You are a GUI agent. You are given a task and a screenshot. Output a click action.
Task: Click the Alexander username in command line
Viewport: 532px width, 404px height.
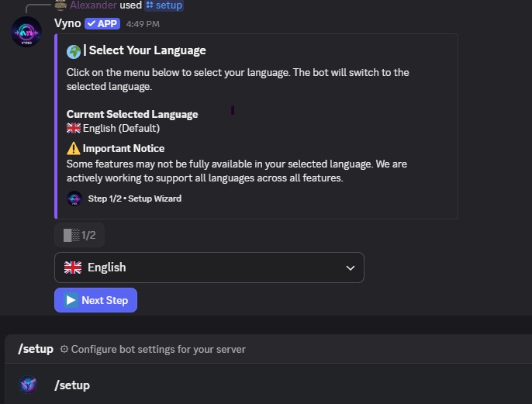(x=93, y=5)
